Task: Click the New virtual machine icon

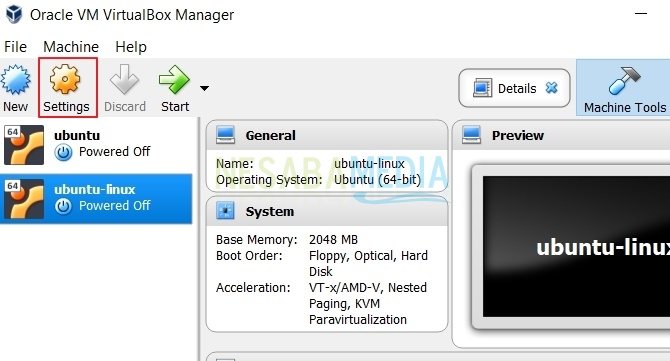Action: 15,79
